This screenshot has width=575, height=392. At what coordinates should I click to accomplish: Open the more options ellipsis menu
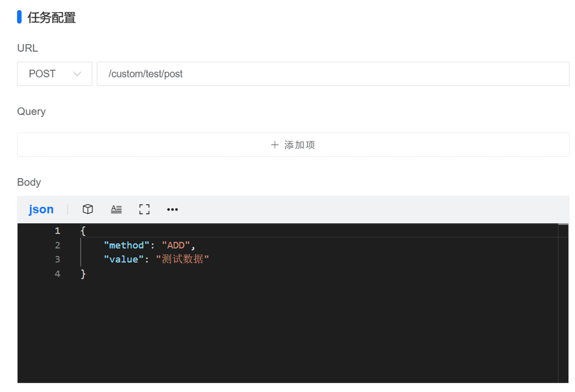pos(172,209)
